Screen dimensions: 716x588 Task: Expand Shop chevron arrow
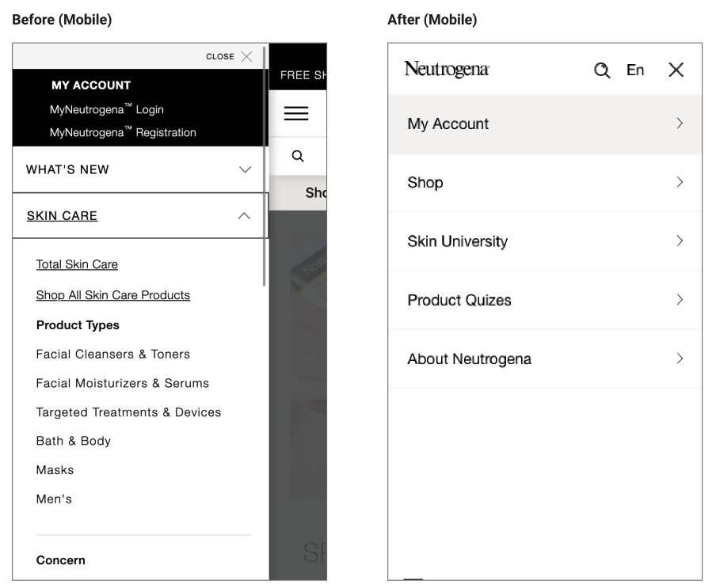tap(680, 183)
